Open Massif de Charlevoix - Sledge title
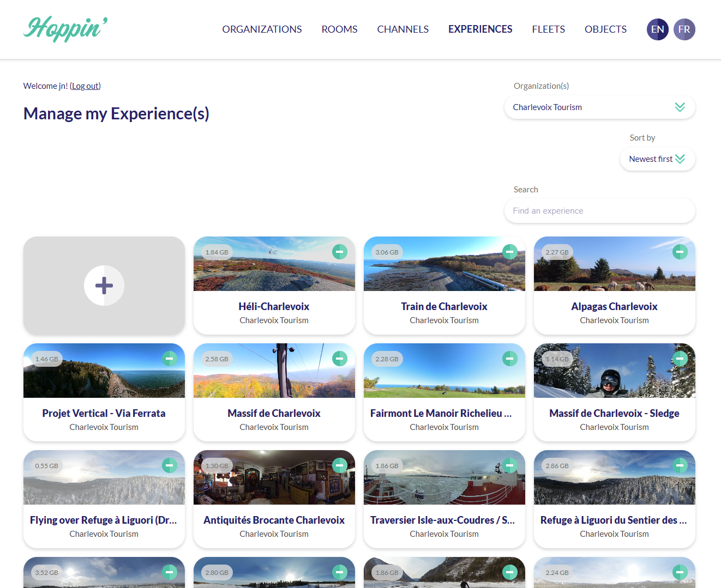Viewport: 721px width, 588px height. 614,414
